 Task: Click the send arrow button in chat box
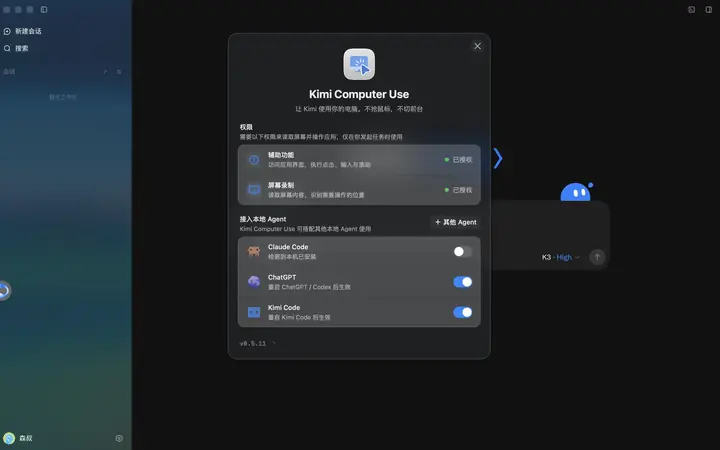597,257
